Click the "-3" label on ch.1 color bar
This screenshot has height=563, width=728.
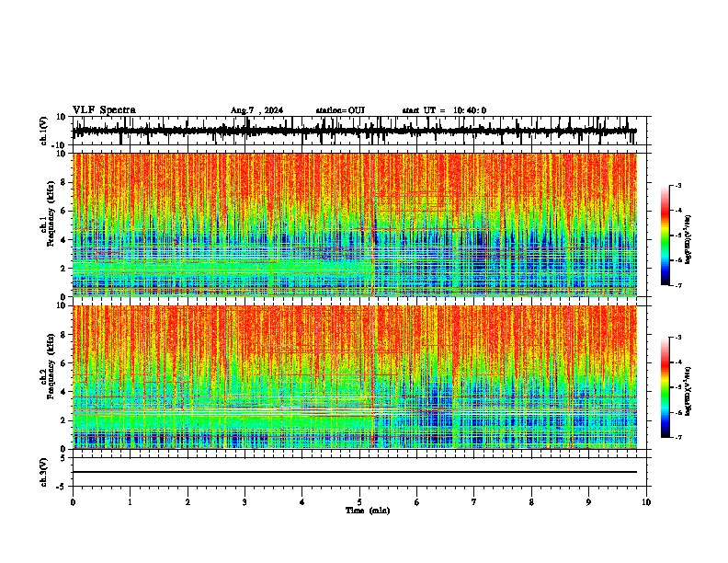678,186
